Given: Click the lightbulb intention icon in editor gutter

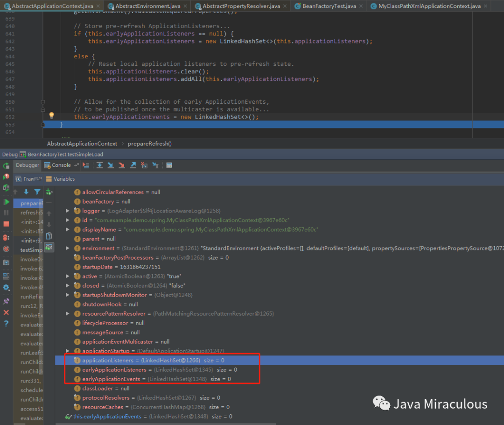Looking at the screenshot, I should coord(52,115).
